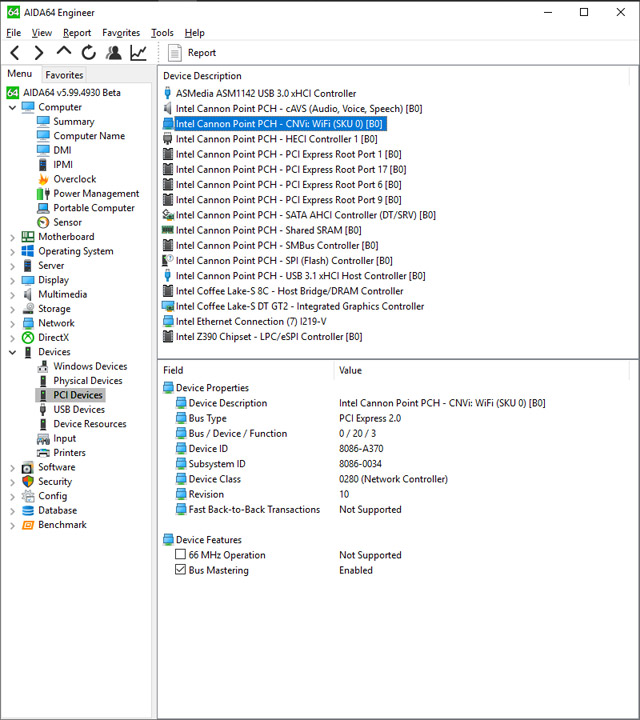Click the Shared SRAM memory chip icon
Viewport: 640px width, 720px height.
pyautogui.click(x=168, y=230)
